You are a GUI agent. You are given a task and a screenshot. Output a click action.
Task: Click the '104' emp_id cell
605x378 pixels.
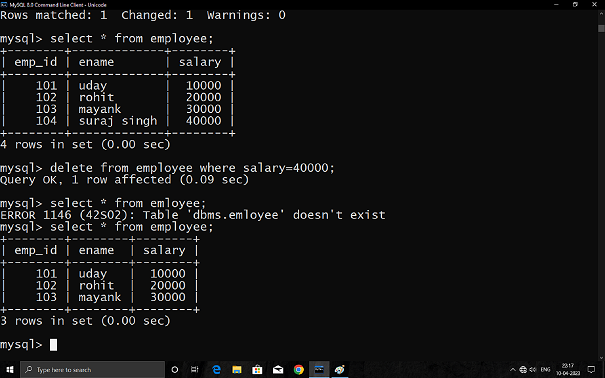coord(46,121)
